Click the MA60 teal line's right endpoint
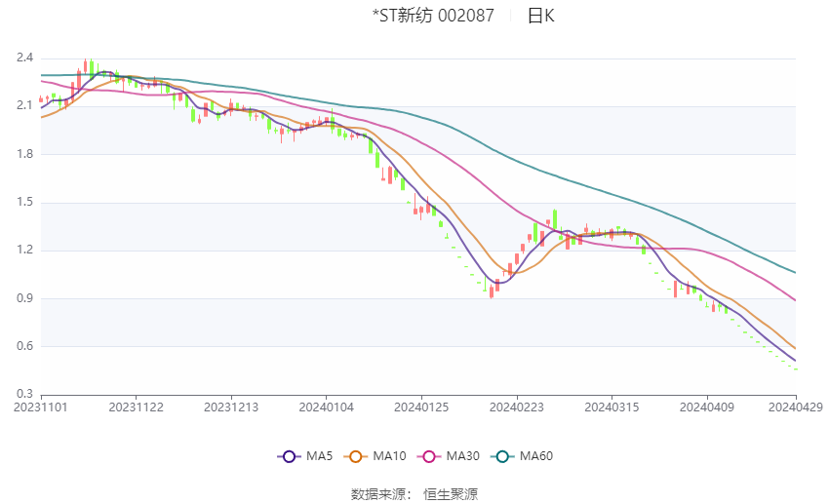 pos(795,273)
